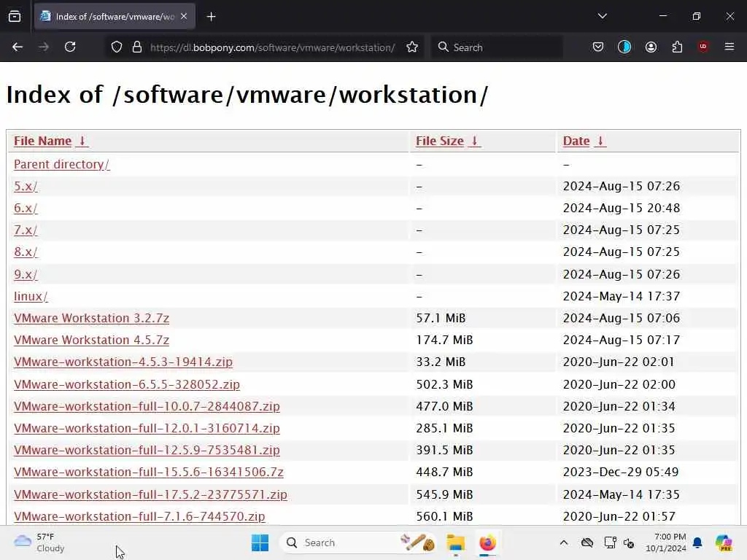Click the Windows taskbar Search box
This screenshot has height=560, width=747.
pos(359,542)
